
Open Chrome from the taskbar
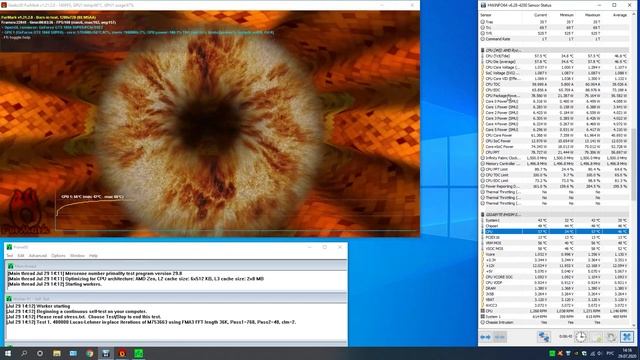click(89, 353)
